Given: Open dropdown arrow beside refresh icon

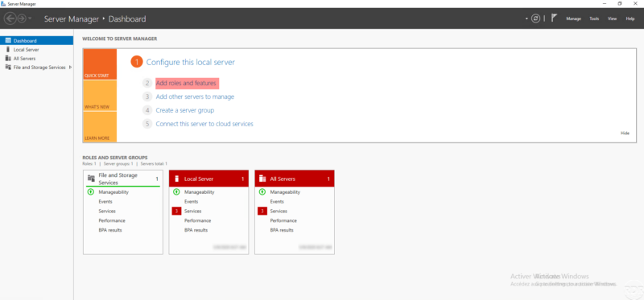Looking at the screenshot, I should click(x=526, y=18).
